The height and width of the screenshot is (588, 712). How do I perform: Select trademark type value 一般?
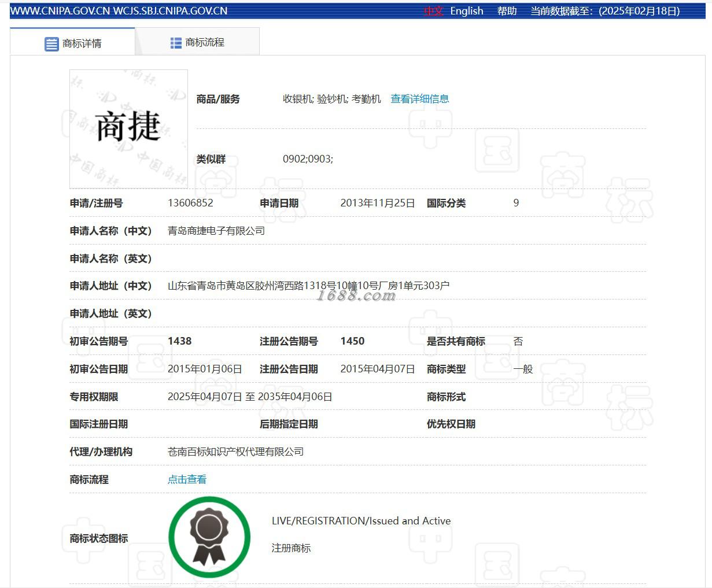tap(523, 369)
